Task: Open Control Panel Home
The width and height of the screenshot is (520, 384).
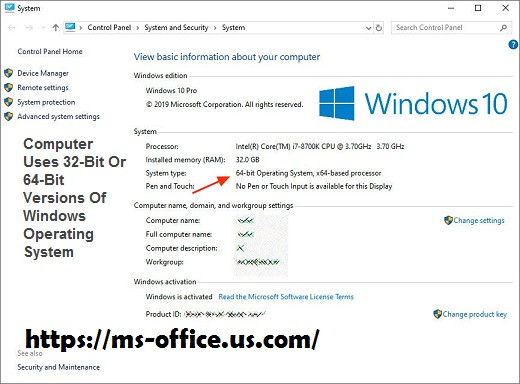Action: click(x=50, y=51)
